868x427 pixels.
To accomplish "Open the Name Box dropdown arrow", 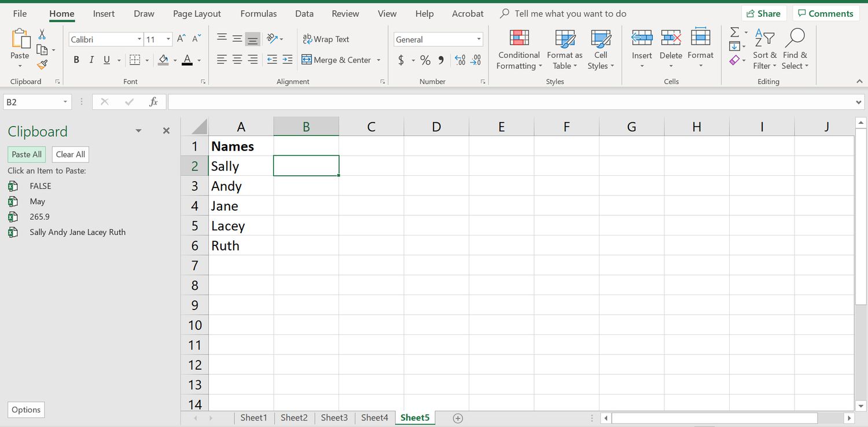I will (x=65, y=102).
